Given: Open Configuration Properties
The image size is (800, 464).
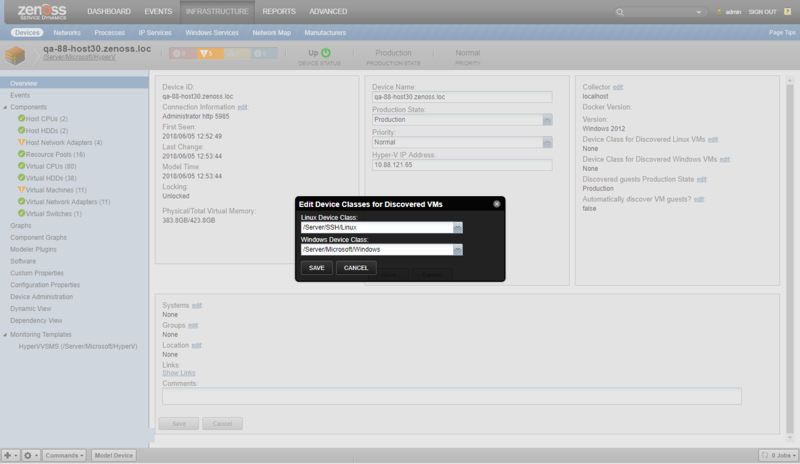Looking at the screenshot, I should pos(45,285).
